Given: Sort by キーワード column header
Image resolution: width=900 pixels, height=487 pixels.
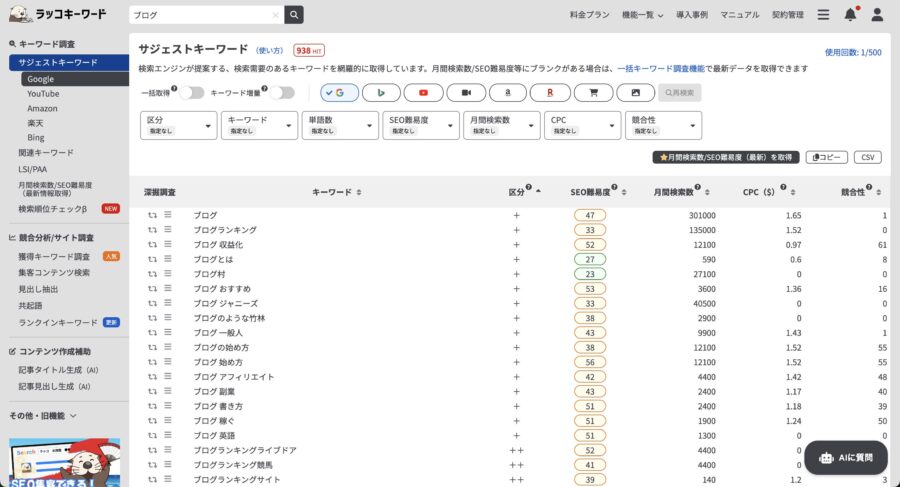Looking at the screenshot, I should click(x=337, y=192).
